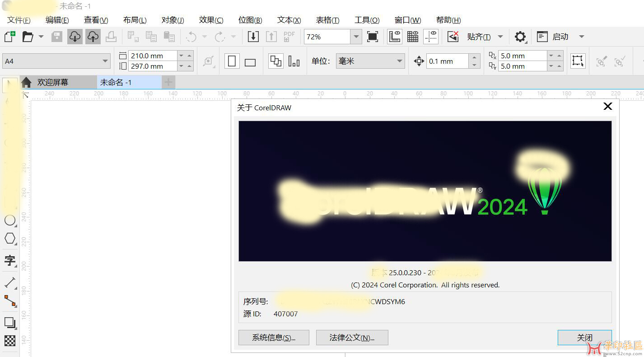Open the 单位 units dropdown showing 毫米
The image size is (644, 357).
[370, 61]
